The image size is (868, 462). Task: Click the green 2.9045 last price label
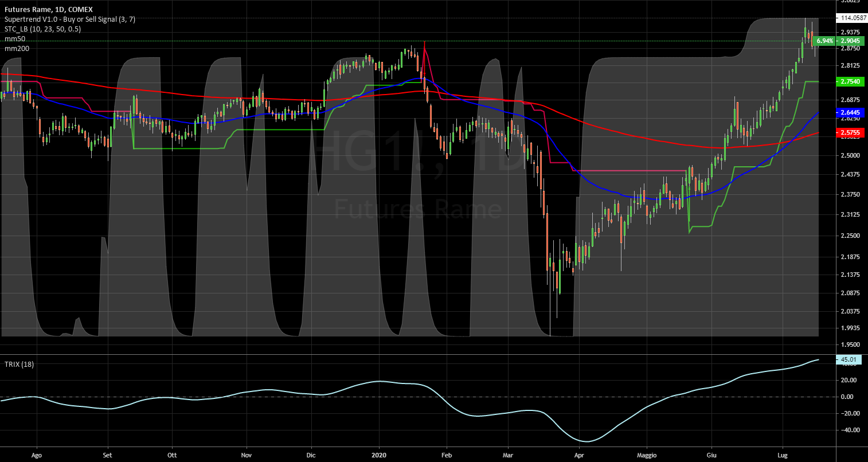coord(851,41)
